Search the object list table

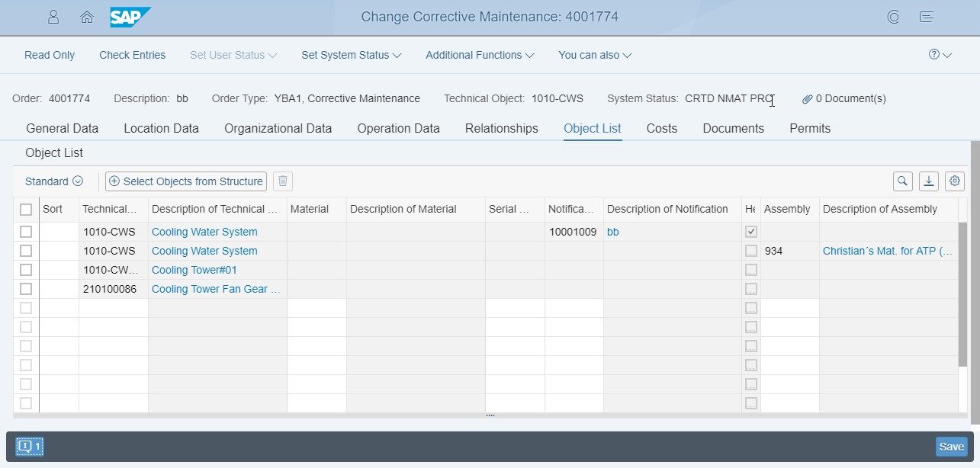click(903, 181)
